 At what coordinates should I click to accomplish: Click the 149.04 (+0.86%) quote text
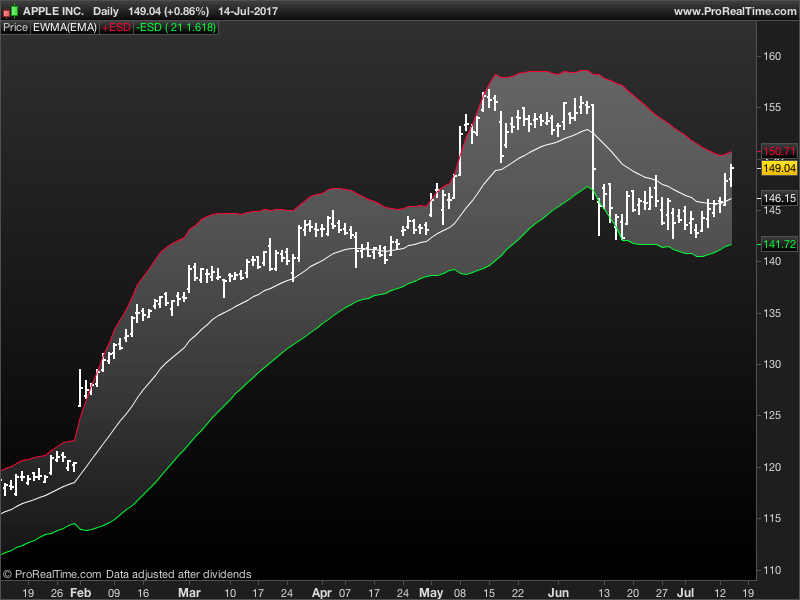pos(169,11)
